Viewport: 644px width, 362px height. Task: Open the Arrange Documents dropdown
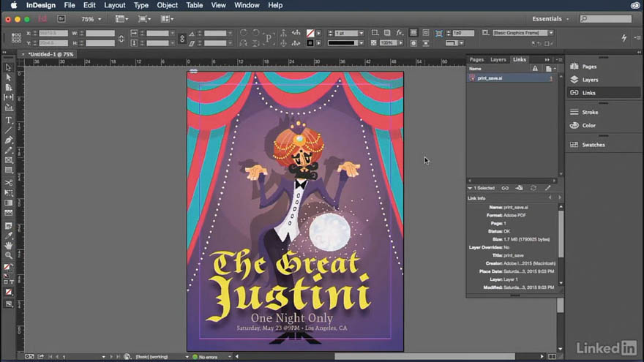click(167, 19)
